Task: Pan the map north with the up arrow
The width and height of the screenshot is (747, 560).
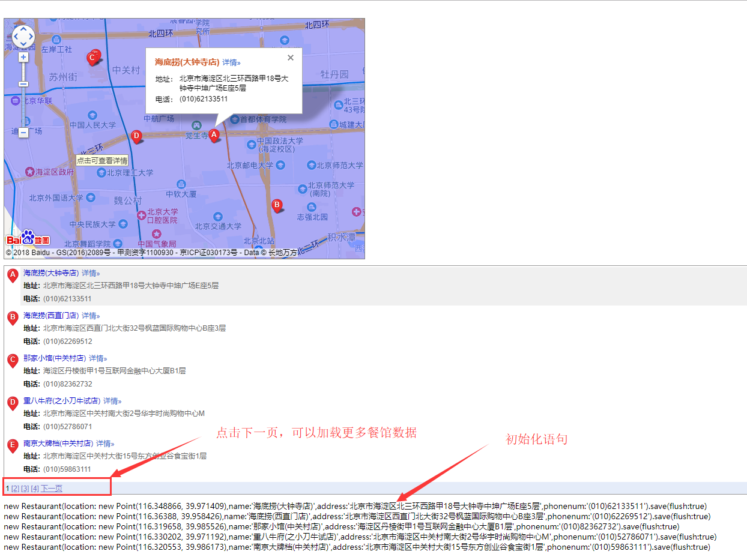Action: [x=23, y=28]
